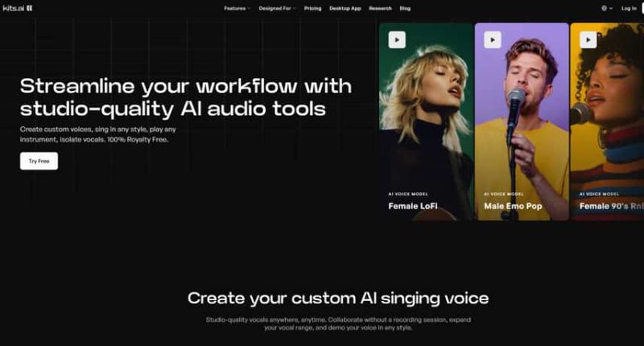This screenshot has height=346, width=644.
Task: Open the Research menu item
Action: (380, 8)
